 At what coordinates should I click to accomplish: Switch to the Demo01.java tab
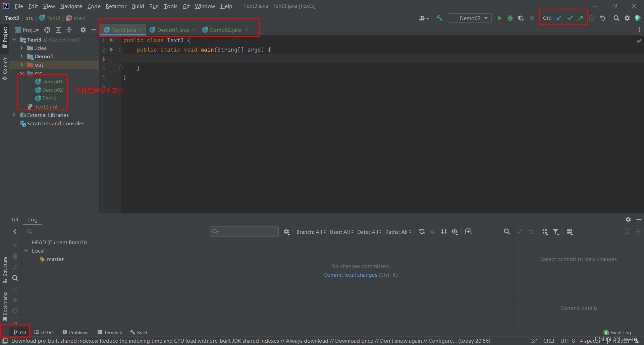[x=173, y=30]
